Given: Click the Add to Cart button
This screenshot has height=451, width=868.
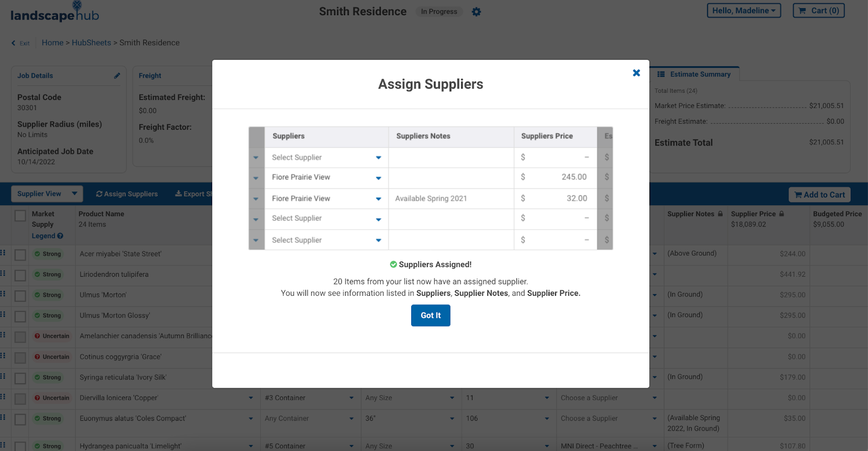Looking at the screenshot, I should point(819,195).
